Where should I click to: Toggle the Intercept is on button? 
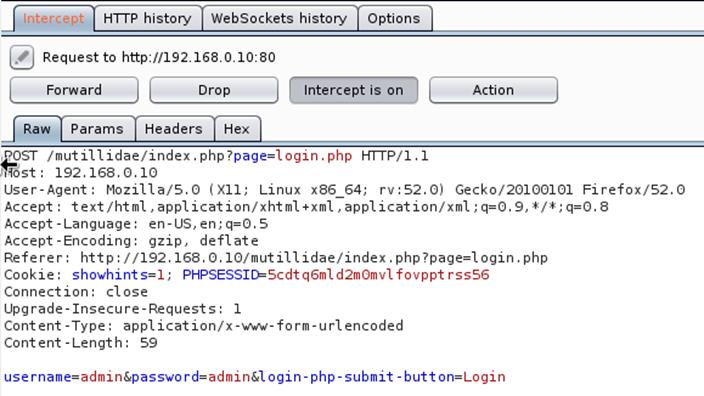click(353, 90)
